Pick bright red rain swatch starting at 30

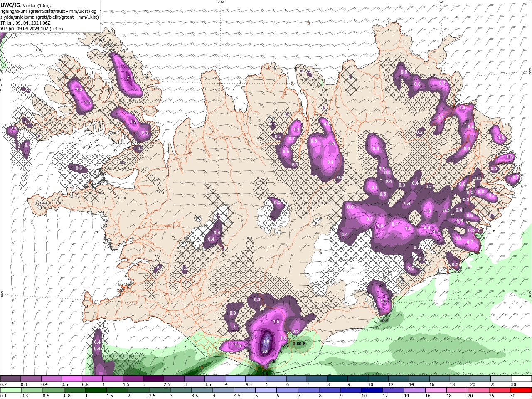[x=521, y=390]
